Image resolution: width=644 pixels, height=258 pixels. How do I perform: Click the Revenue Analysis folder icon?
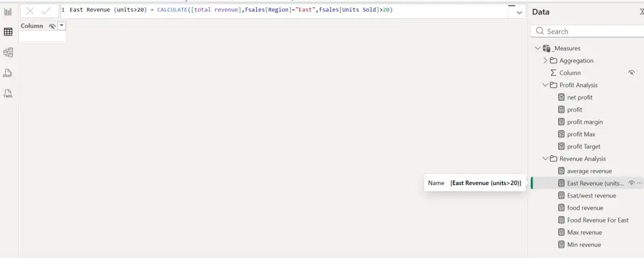(x=553, y=159)
